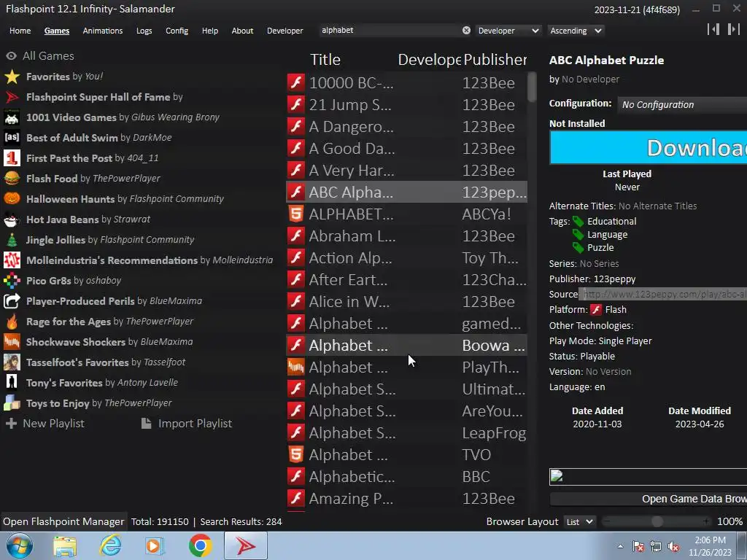Open the Ascending order dropdown

pyautogui.click(x=576, y=31)
